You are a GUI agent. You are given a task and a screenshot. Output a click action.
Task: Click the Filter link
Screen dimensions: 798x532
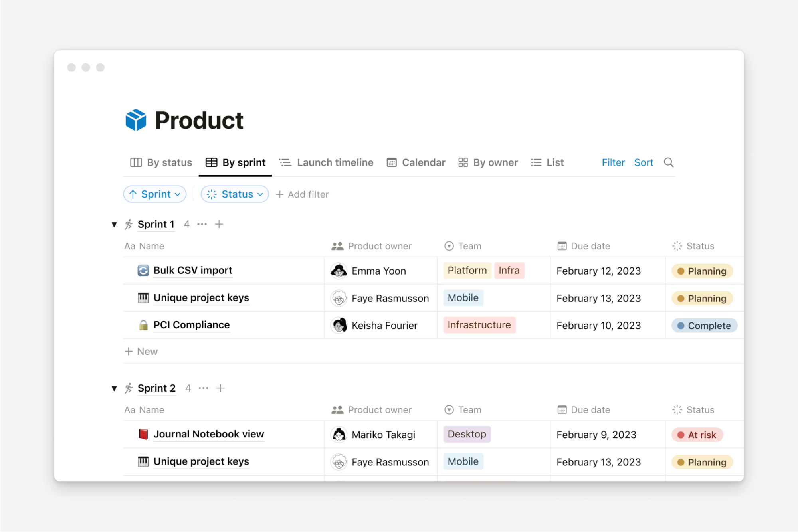(x=613, y=162)
